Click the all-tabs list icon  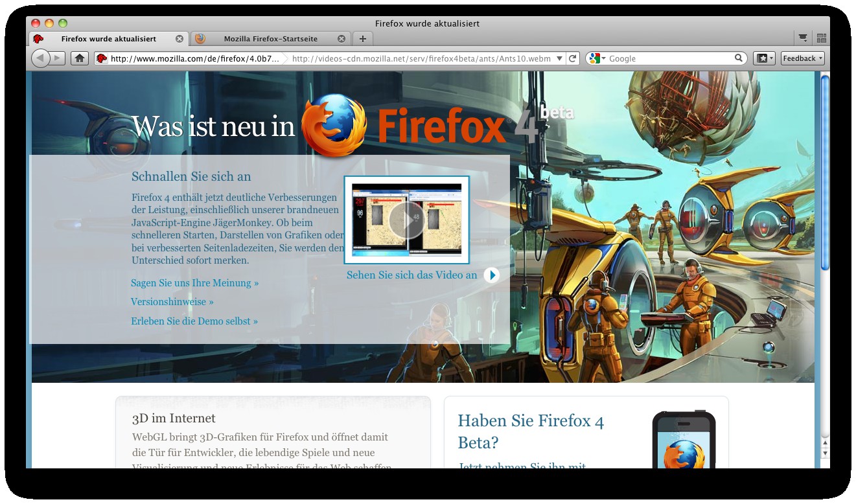[x=803, y=38]
